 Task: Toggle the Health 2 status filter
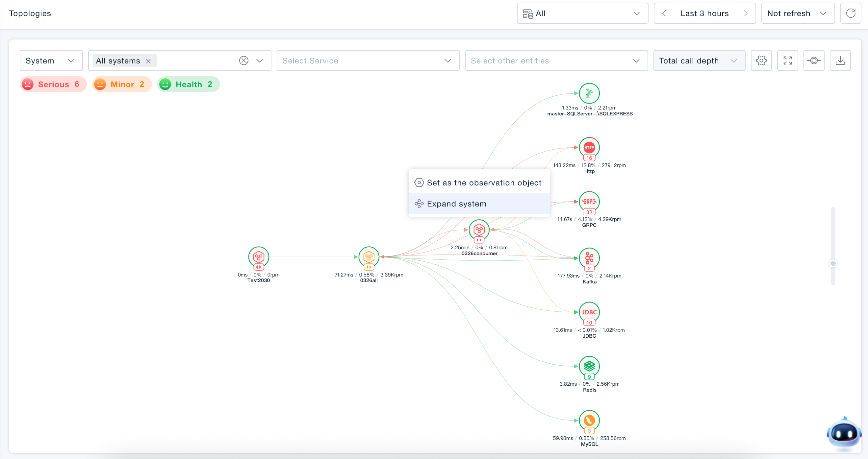[188, 84]
